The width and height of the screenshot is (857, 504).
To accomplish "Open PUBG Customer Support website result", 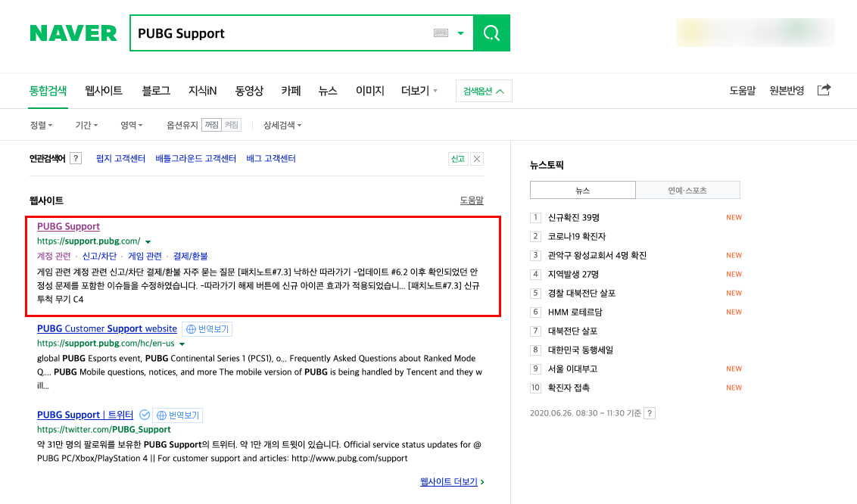I will point(108,328).
